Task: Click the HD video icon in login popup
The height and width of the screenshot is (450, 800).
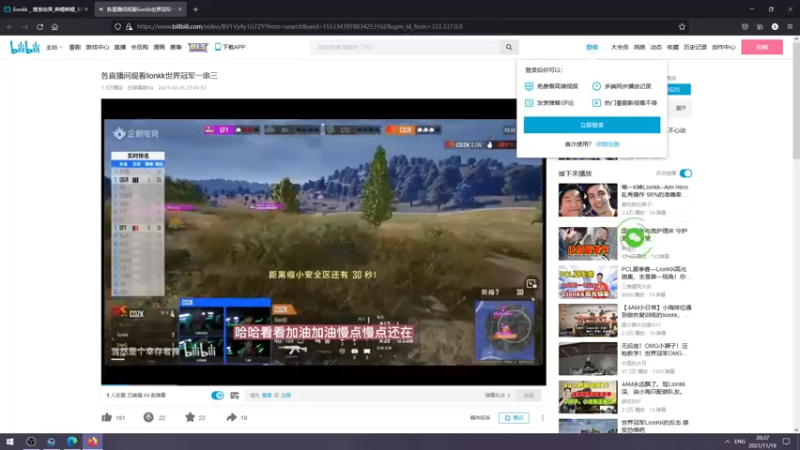Action: click(x=529, y=86)
